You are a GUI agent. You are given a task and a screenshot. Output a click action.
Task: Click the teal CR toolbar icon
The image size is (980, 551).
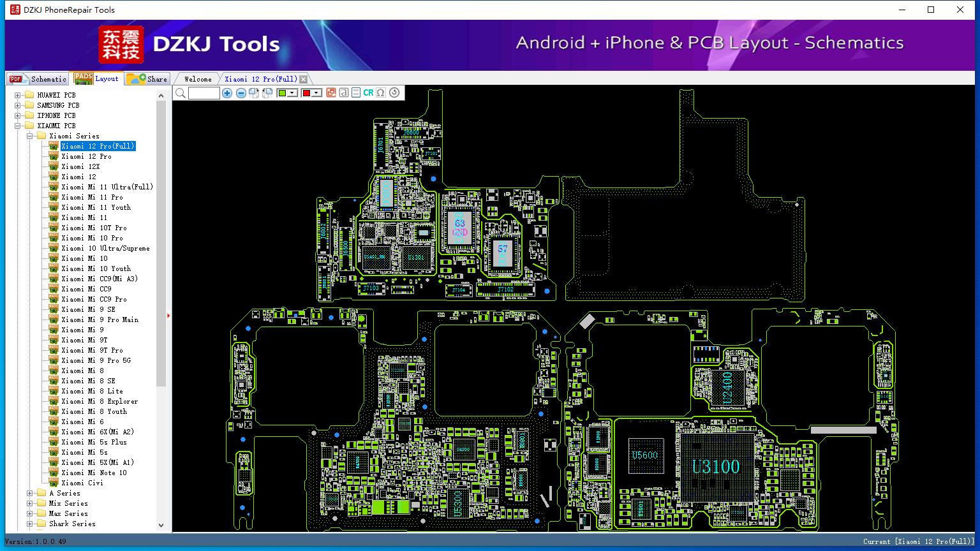(368, 92)
